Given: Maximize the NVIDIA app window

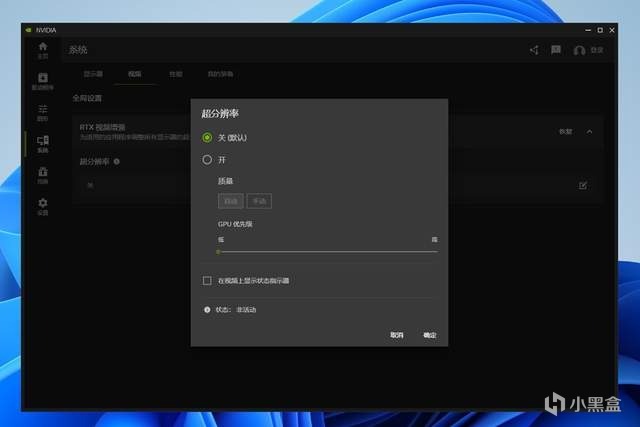Looking at the screenshot, I should coord(600,30).
